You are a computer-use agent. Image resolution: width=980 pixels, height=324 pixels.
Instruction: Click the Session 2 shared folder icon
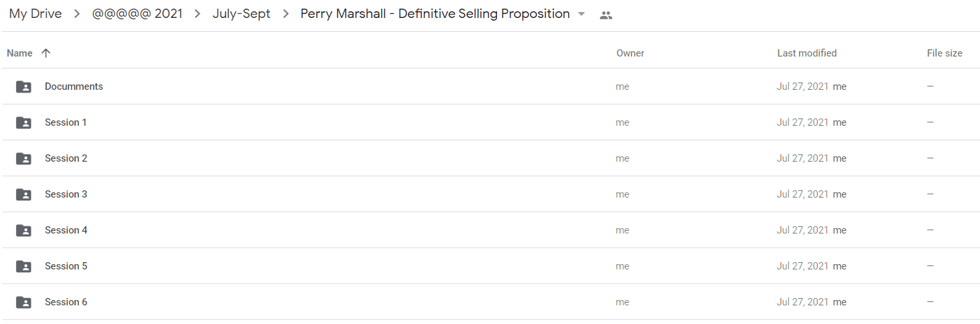[x=23, y=158]
